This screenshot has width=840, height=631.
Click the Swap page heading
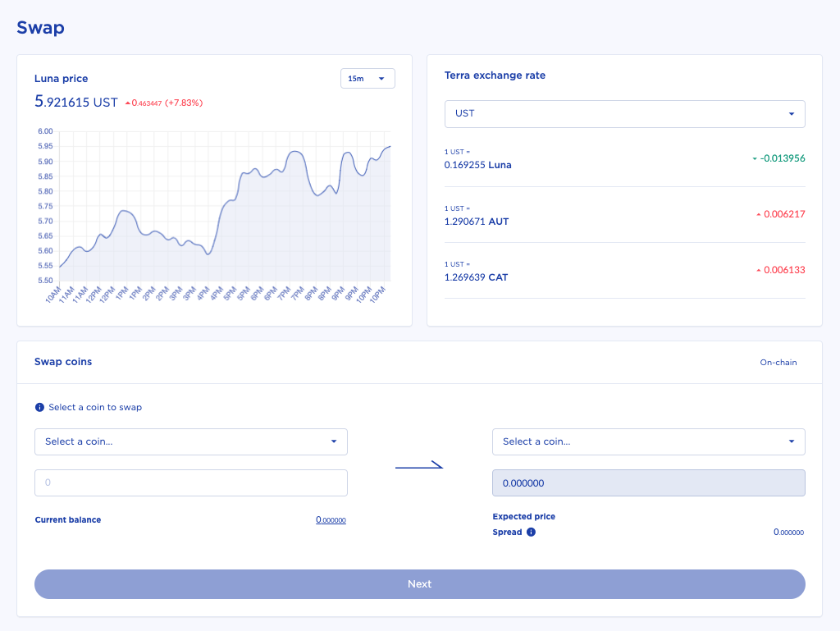click(x=41, y=27)
